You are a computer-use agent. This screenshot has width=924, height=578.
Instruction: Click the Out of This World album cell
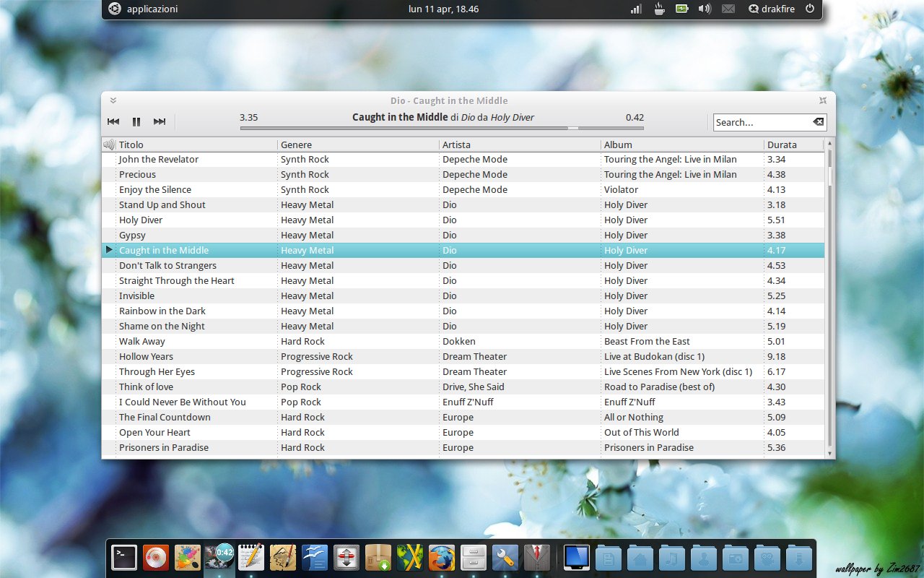pos(642,432)
